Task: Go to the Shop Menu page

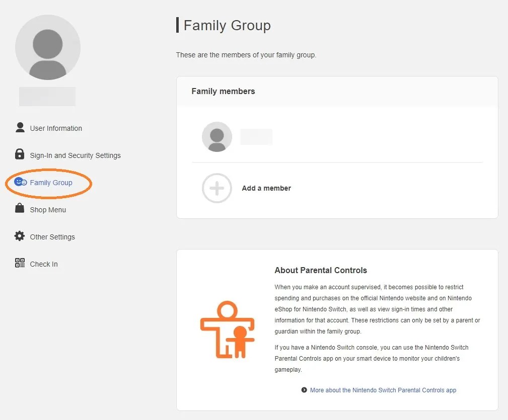Action: (48, 210)
